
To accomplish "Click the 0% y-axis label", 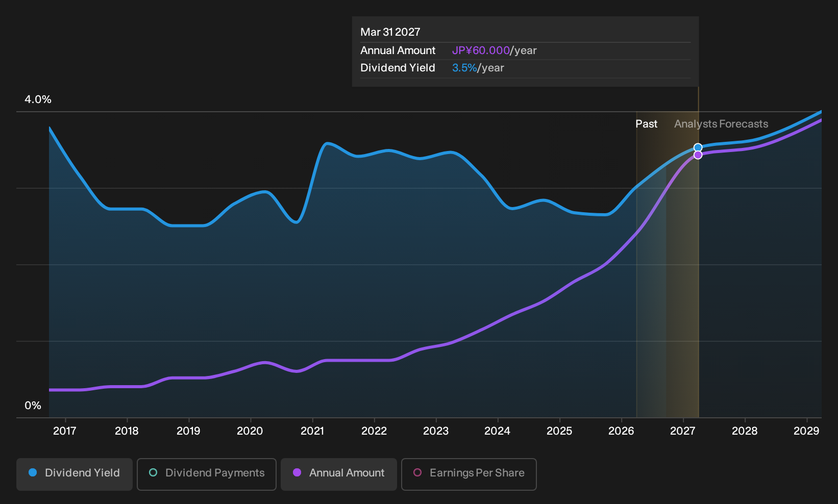I will 33,406.
